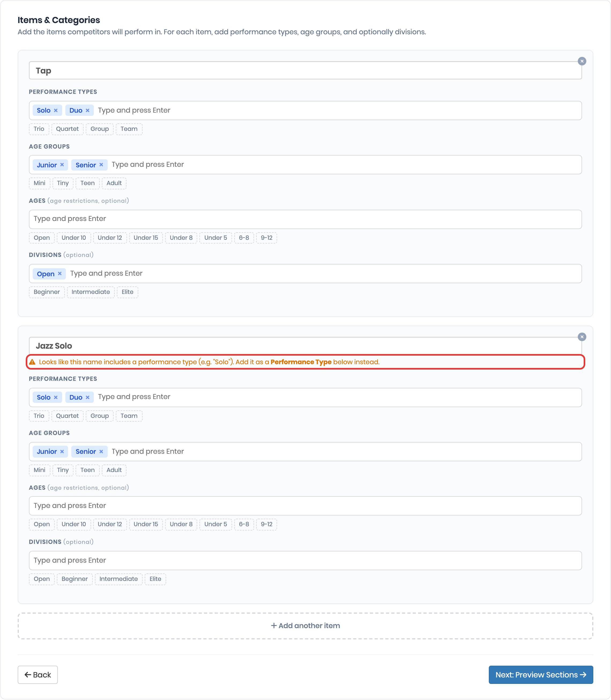Add 9-12 suggestion to Tap ages
Image resolution: width=611 pixels, height=700 pixels.
pyautogui.click(x=267, y=238)
